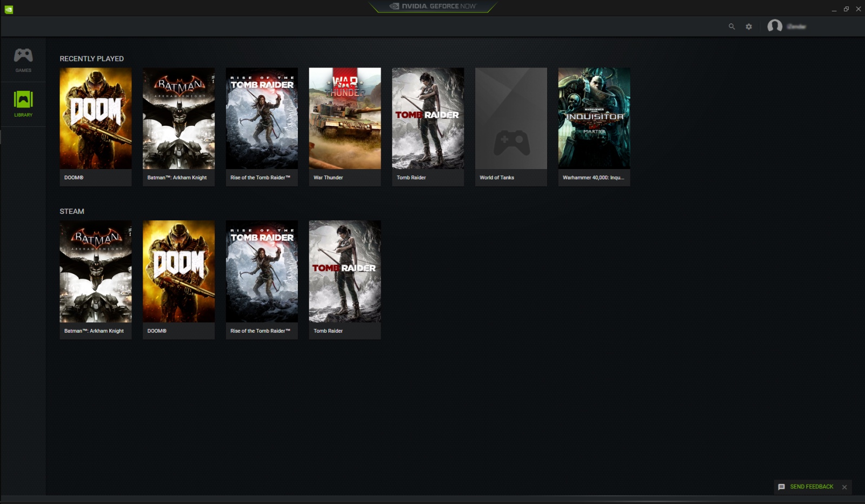Dismiss the Send Feedback banner
The height and width of the screenshot is (504, 865).
click(844, 487)
